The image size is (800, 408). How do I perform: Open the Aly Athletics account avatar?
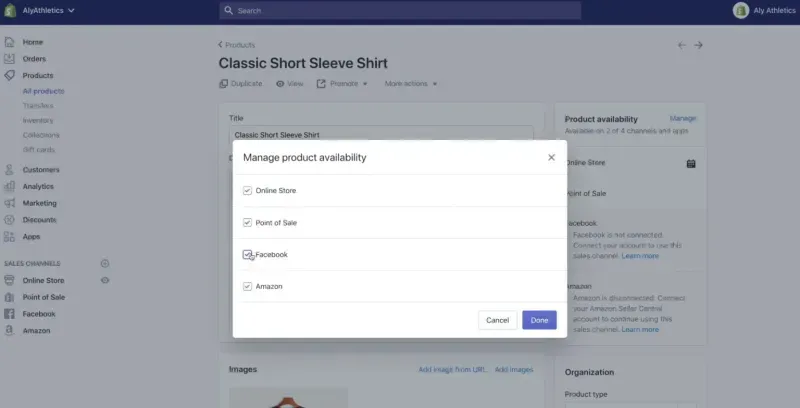(740, 10)
